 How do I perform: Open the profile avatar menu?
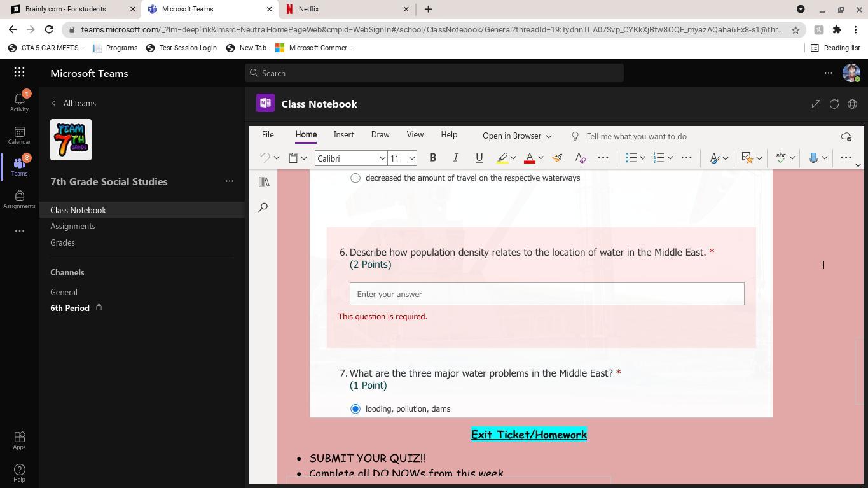[851, 73]
